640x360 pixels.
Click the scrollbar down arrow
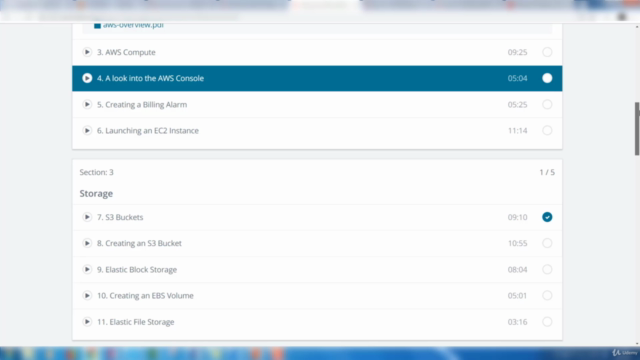click(637, 344)
